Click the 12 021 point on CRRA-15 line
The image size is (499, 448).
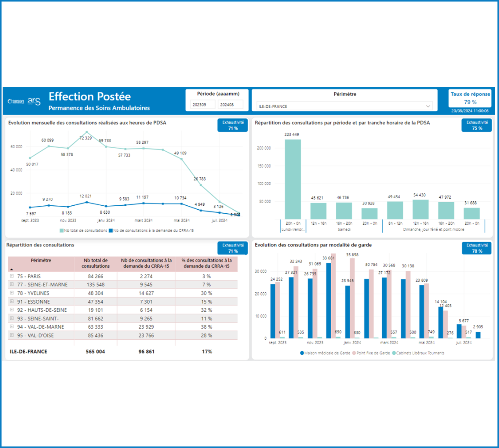(87, 202)
